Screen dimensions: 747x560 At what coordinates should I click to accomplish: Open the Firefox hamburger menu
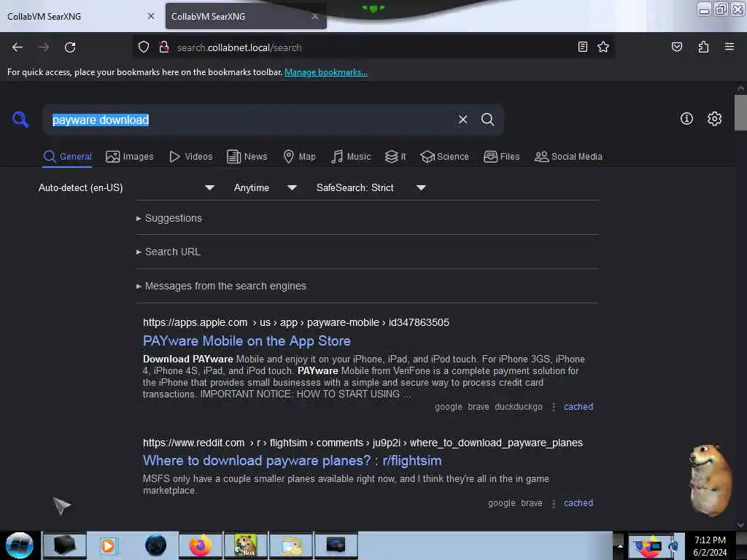[x=729, y=47]
